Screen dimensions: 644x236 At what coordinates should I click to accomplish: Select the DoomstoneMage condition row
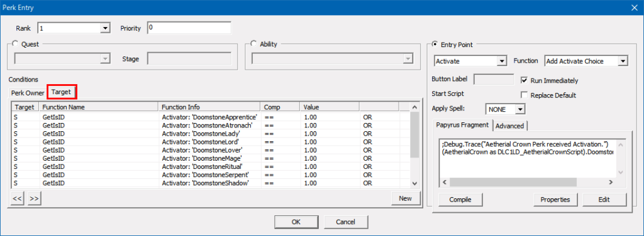pyautogui.click(x=210, y=158)
